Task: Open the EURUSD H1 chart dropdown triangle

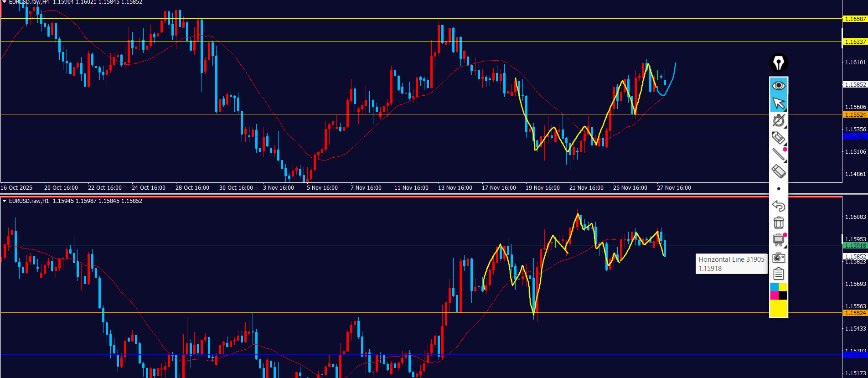Action: click(4, 201)
